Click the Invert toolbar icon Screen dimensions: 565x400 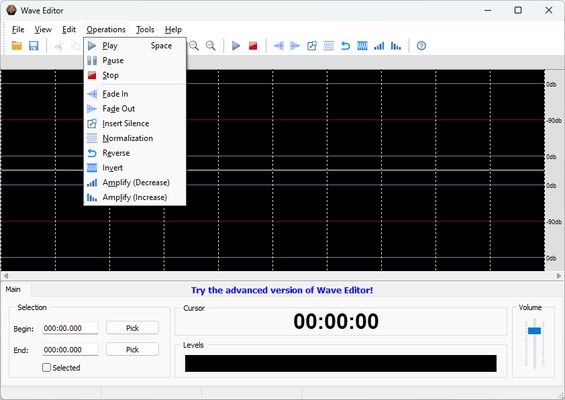(x=362, y=46)
